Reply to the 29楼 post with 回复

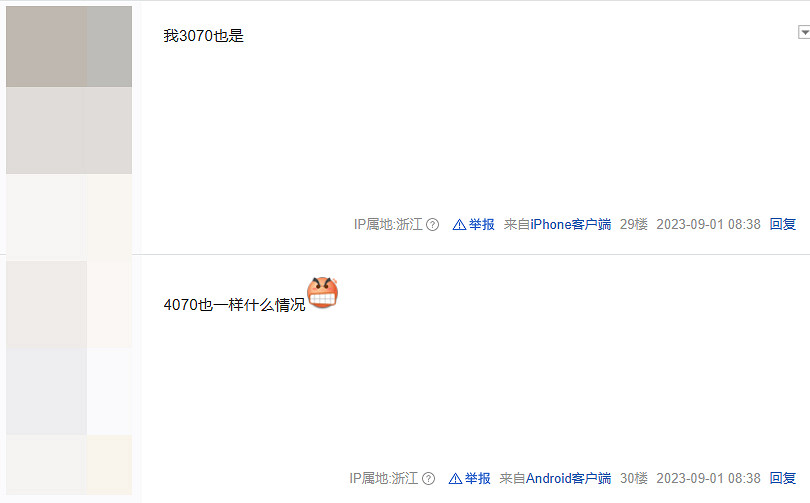(x=783, y=225)
